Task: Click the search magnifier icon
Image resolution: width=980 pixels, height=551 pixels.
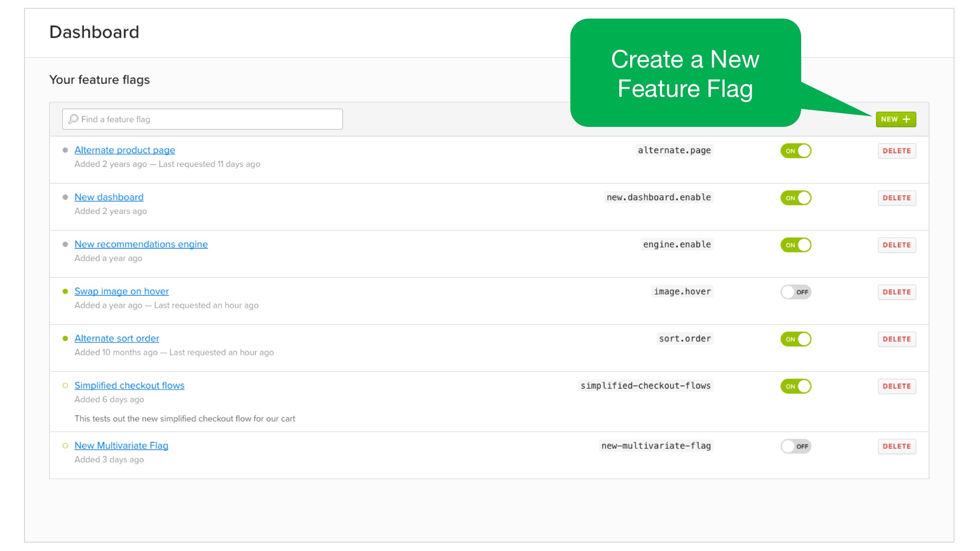Action: [73, 119]
